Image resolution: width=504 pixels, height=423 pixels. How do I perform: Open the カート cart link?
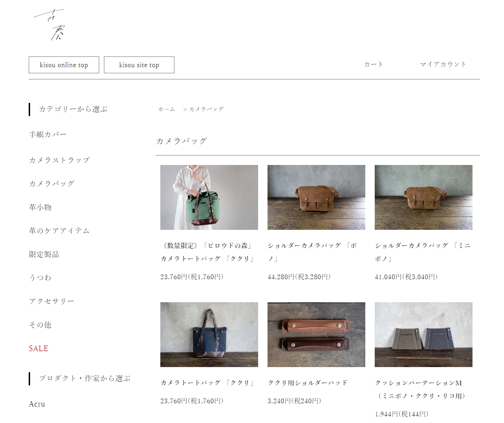click(x=373, y=64)
